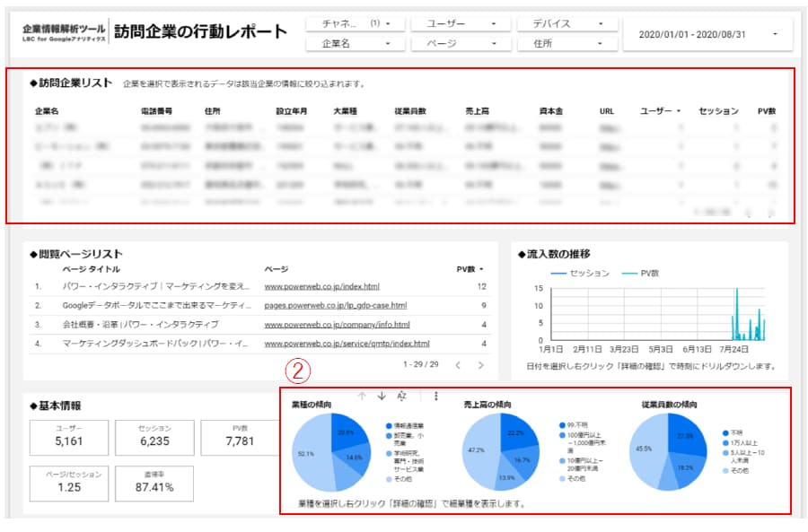Click the ページ/セッション 1.25 scorecard
The width and height of the screenshot is (808, 532).
tap(69, 484)
